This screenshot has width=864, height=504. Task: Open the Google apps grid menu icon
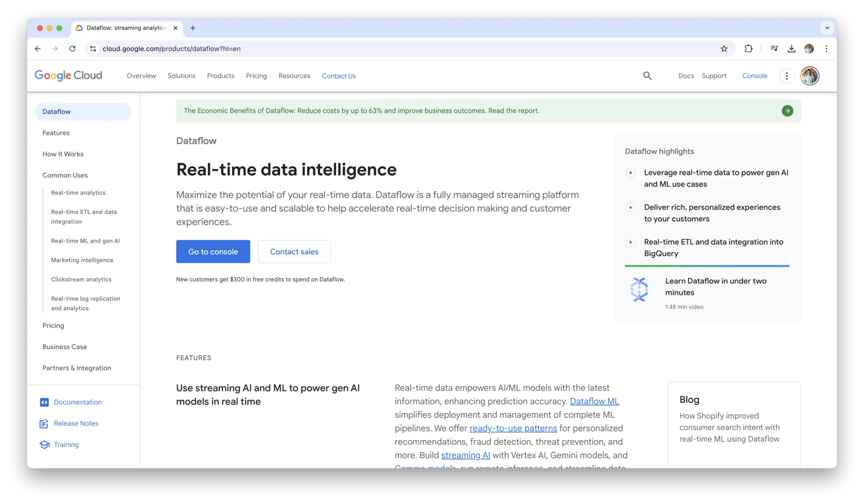pyautogui.click(x=786, y=76)
